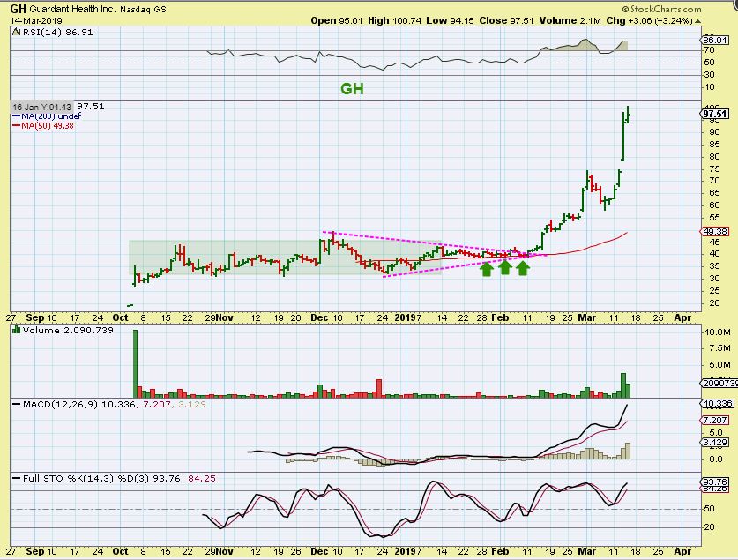This screenshot has width=738, height=560.
Task: Click the red MA(50) legend marker
Action: coord(16,125)
